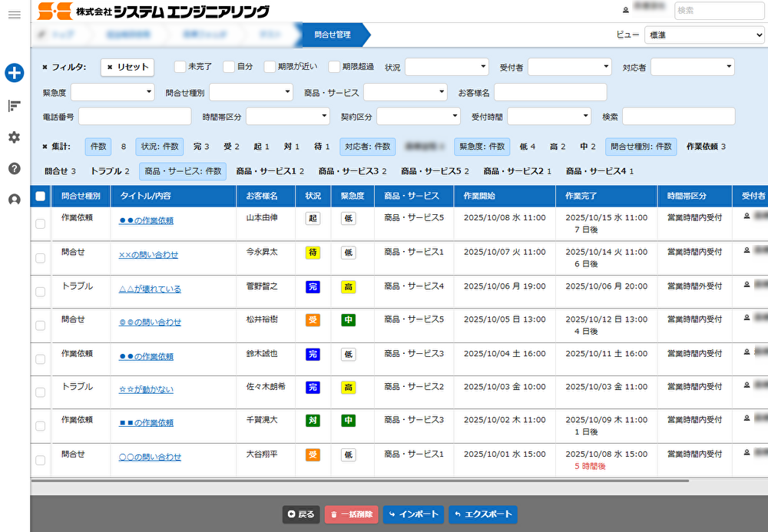768x532 pixels.
Task: Expand the 状況 filter dropdown
Action: (x=446, y=67)
